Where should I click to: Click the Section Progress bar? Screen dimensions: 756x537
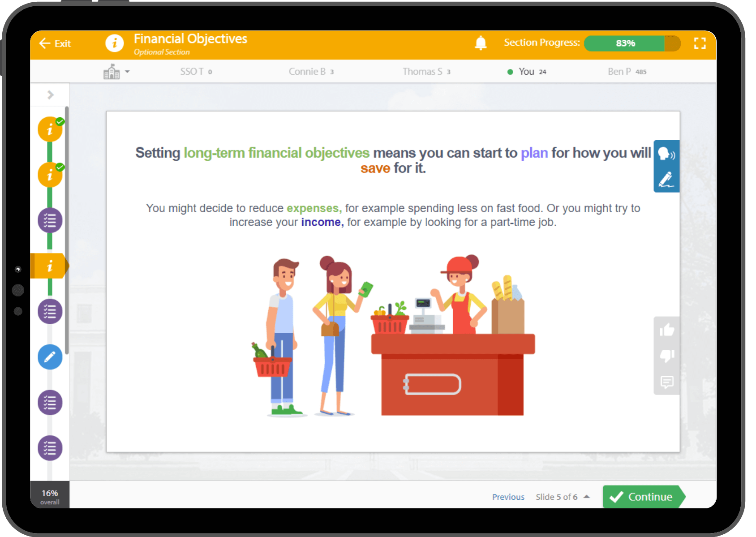632,43
